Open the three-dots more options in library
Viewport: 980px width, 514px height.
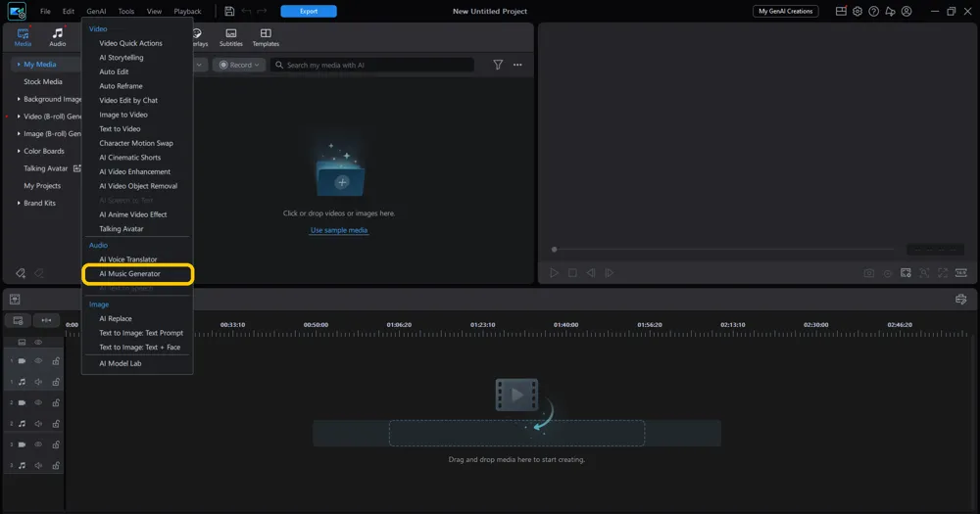coord(517,65)
